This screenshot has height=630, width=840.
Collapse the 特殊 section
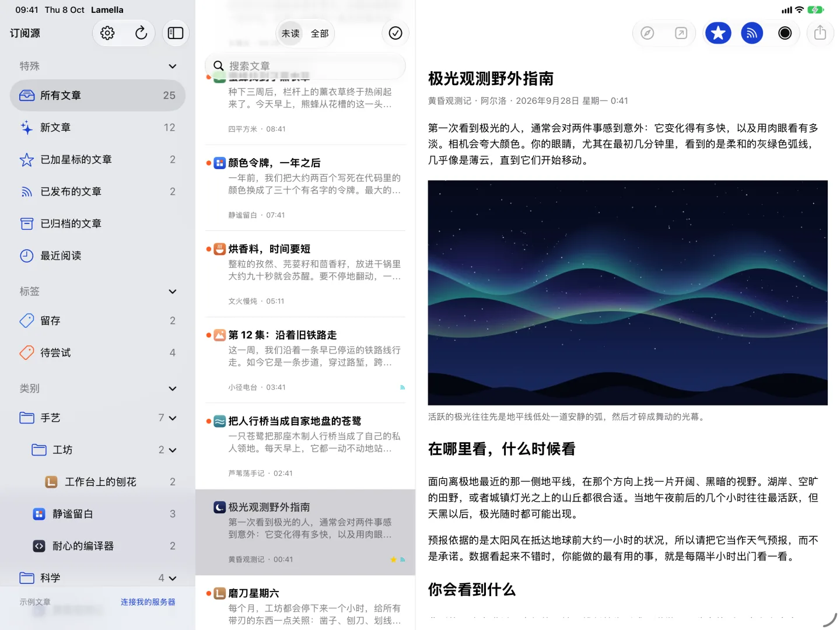(173, 66)
